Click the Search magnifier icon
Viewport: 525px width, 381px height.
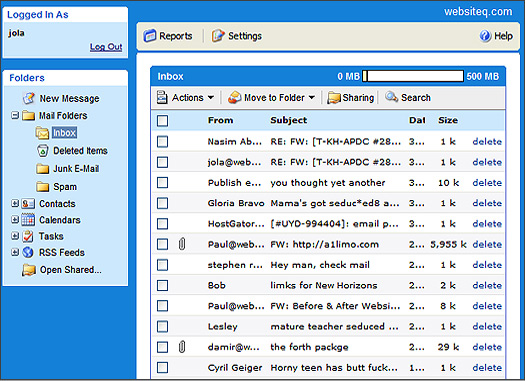pos(391,97)
